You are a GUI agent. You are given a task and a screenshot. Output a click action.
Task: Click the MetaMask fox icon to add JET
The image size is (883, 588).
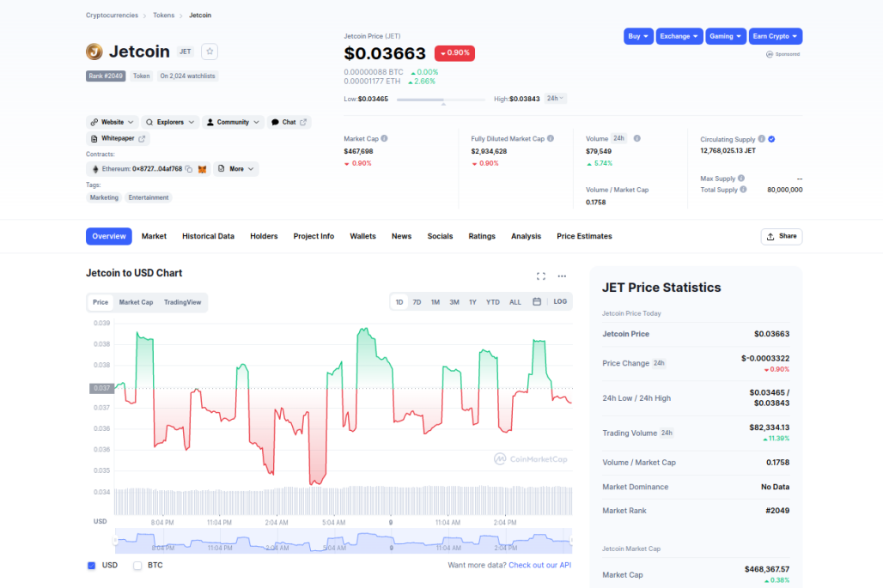[202, 169]
